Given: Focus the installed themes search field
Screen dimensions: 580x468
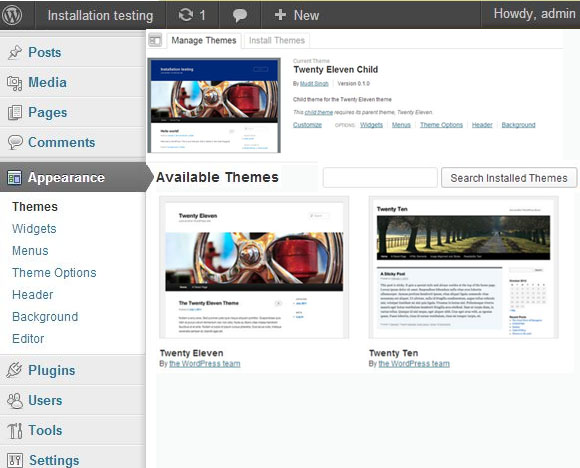Looking at the screenshot, I should [x=380, y=178].
